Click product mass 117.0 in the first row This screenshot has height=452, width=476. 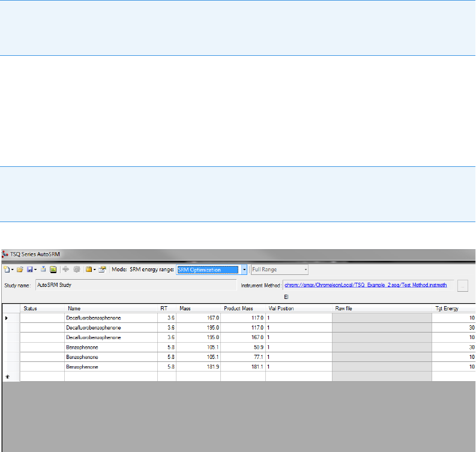[243, 318]
